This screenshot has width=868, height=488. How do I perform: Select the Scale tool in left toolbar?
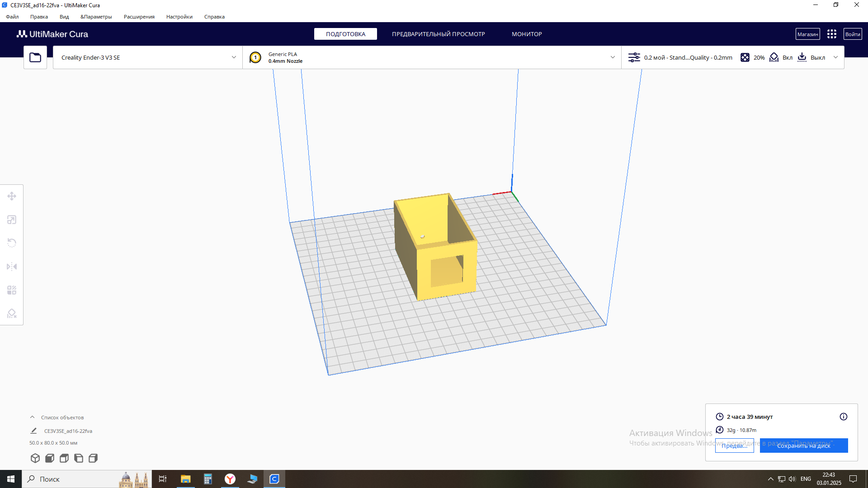coord(12,220)
